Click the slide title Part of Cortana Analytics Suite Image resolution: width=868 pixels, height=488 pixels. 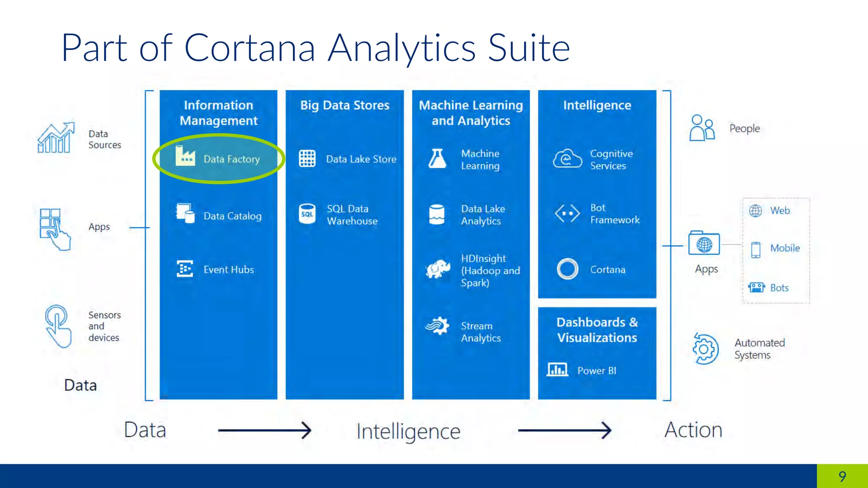click(316, 48)
